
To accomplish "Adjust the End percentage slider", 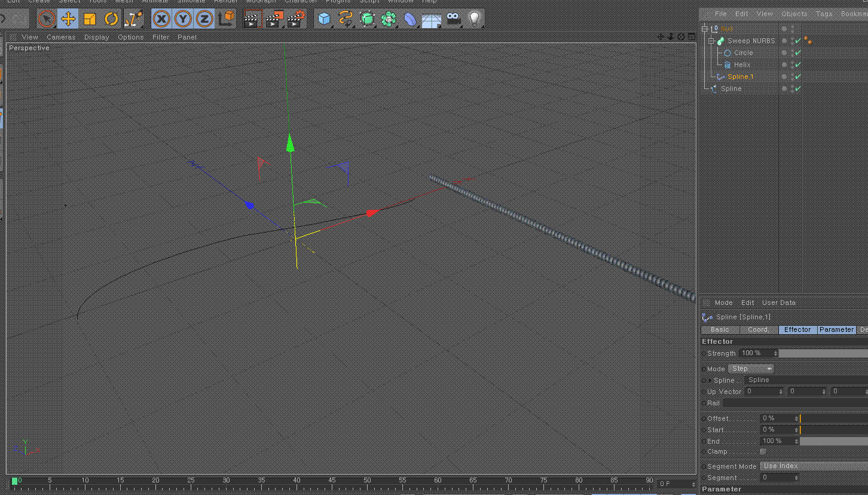I will click(x=833, y=441).
